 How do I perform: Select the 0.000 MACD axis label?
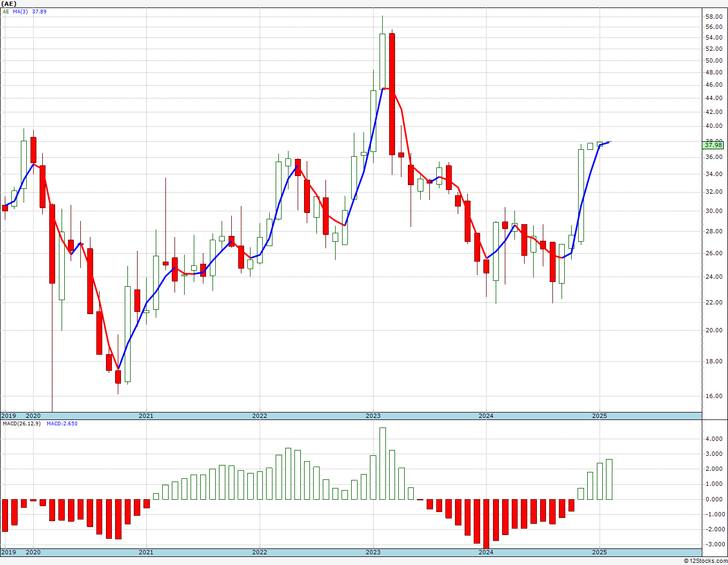tap(715, 499)
